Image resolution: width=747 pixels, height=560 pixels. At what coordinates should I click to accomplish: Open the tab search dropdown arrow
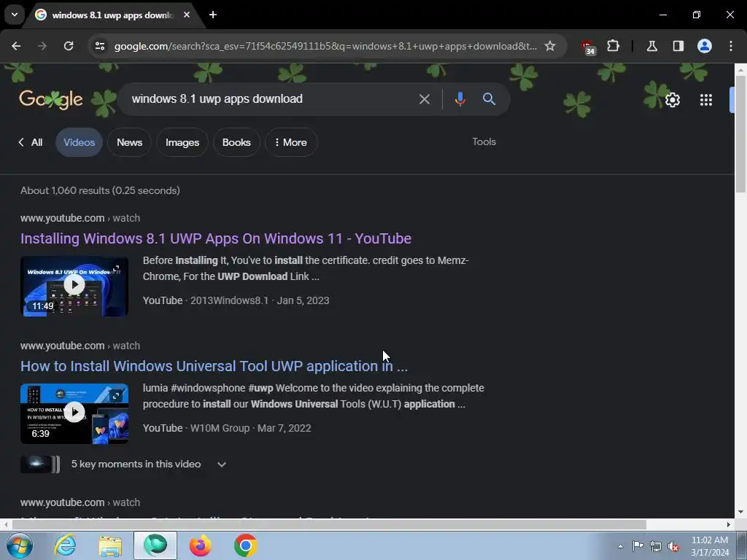pyautogui.click(x=15, y=15)
